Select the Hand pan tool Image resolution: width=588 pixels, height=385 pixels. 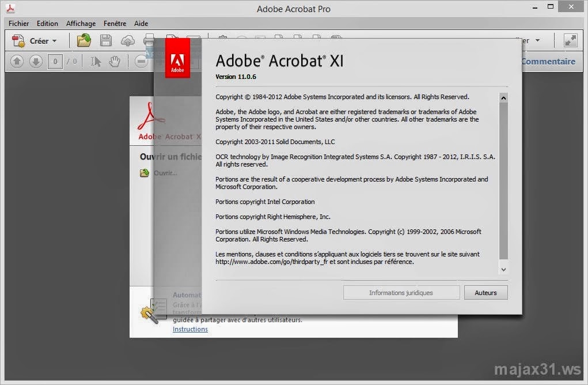(115, 62)
